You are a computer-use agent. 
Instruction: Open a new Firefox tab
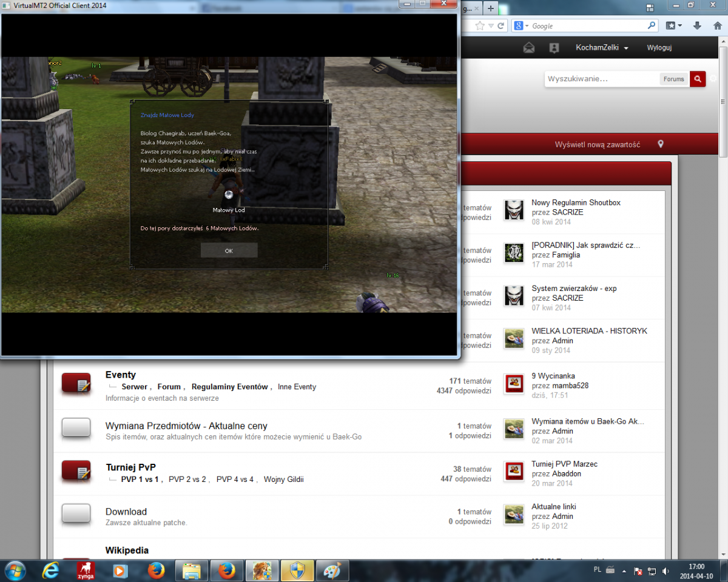tap(490, 8)
